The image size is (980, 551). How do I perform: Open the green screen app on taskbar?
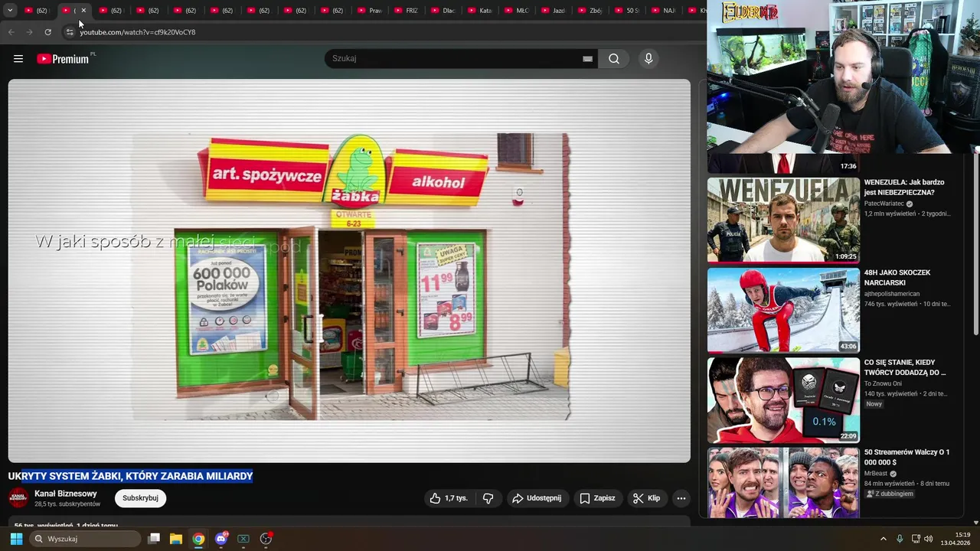(x=243, y=539)
